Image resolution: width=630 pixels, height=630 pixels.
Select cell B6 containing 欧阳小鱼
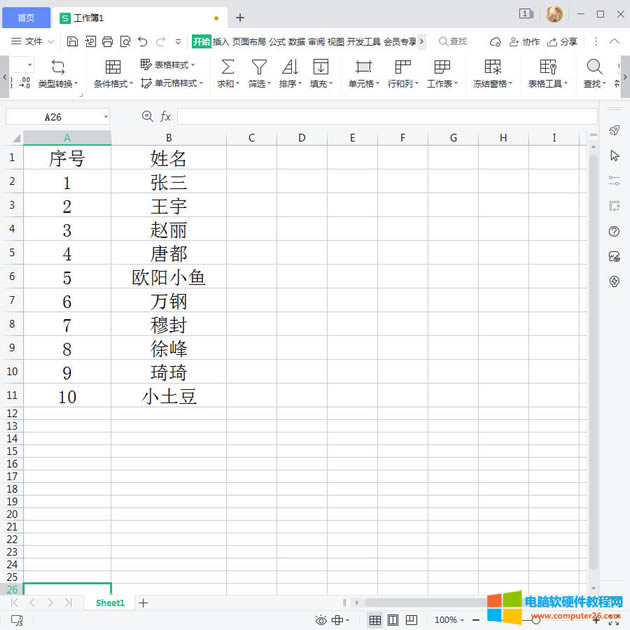(168, 277)
